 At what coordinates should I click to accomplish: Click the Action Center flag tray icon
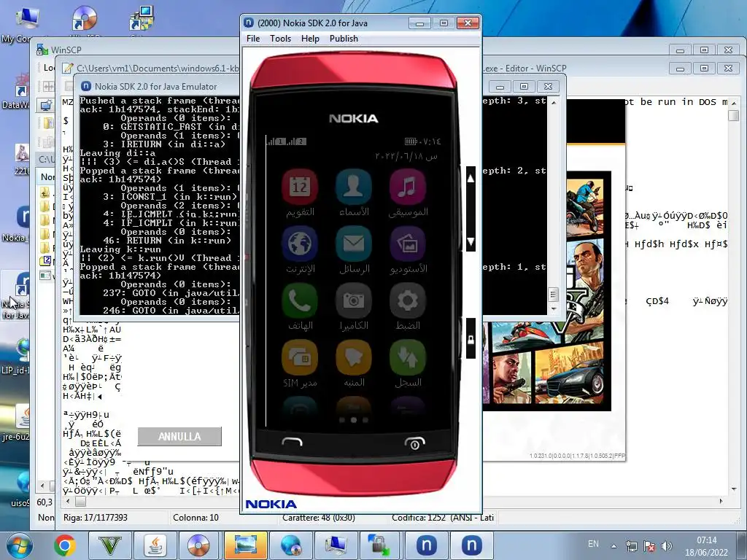coord(649,546)
